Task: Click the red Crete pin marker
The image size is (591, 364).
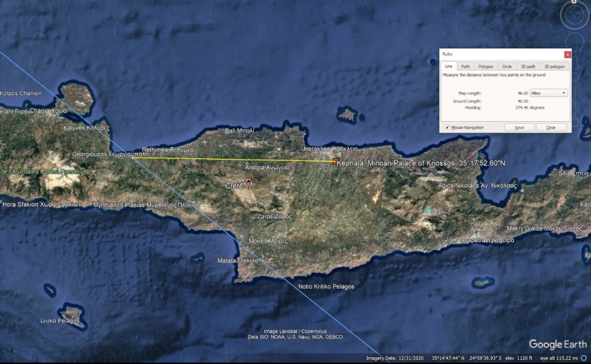Action: (248, 183)
